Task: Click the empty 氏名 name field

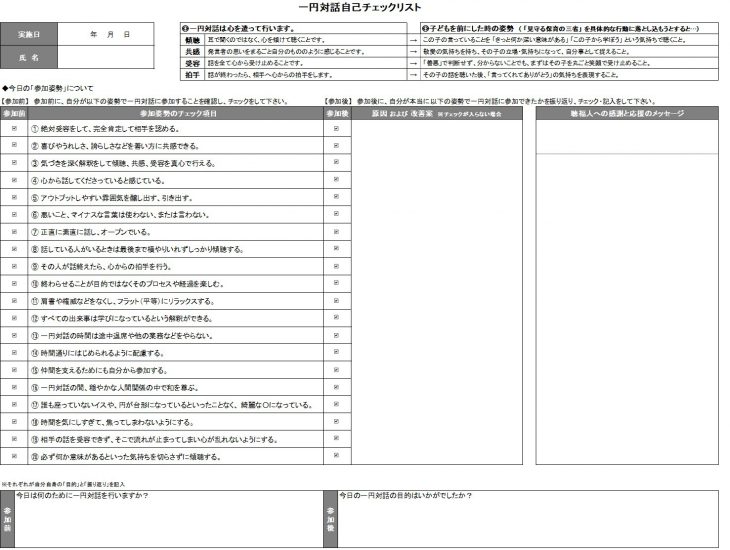Action: [x=106, y=57]
